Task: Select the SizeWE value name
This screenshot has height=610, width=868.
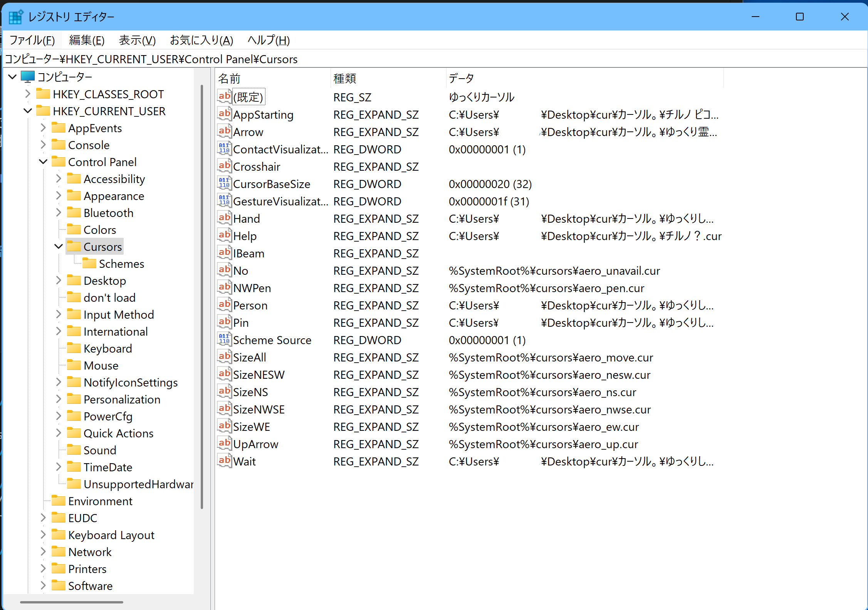Action: (251, 427)
